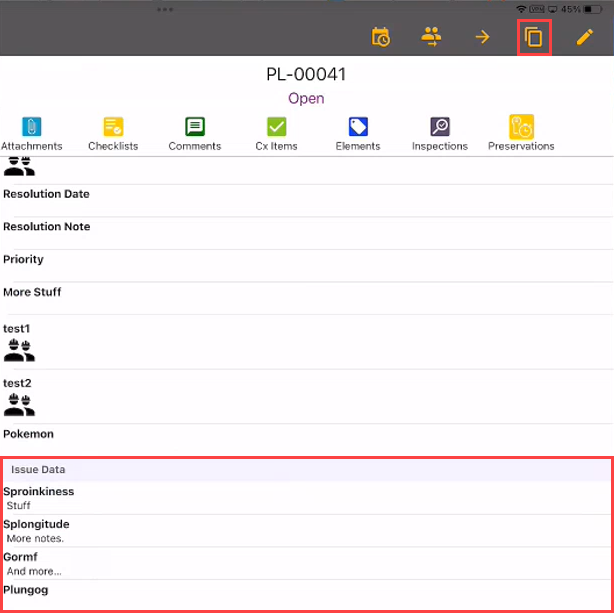The width and height of the screenshot is (614, 613).
Task: Tap the Gormf field label
Action: point(20,557)
